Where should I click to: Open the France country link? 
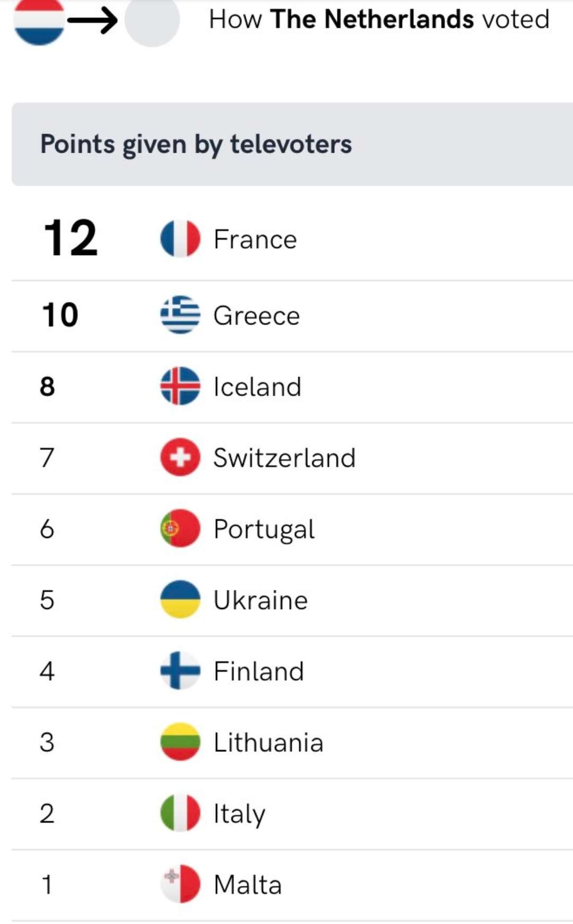tap(255, 239)
